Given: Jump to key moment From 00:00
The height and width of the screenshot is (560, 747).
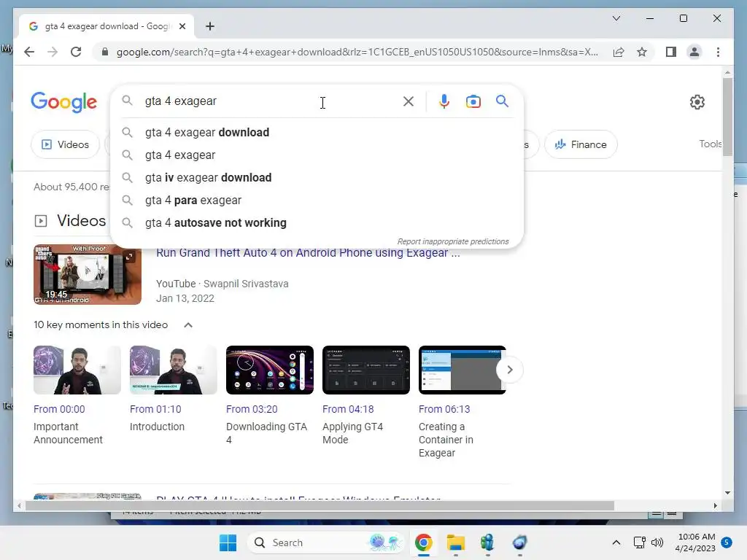Looking at the screenshot, I should 59,409.
